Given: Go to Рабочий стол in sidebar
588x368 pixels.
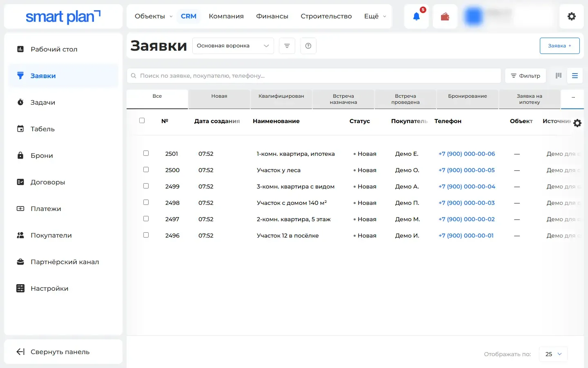Looking at the screenshot, I should [x=63, y=49].
